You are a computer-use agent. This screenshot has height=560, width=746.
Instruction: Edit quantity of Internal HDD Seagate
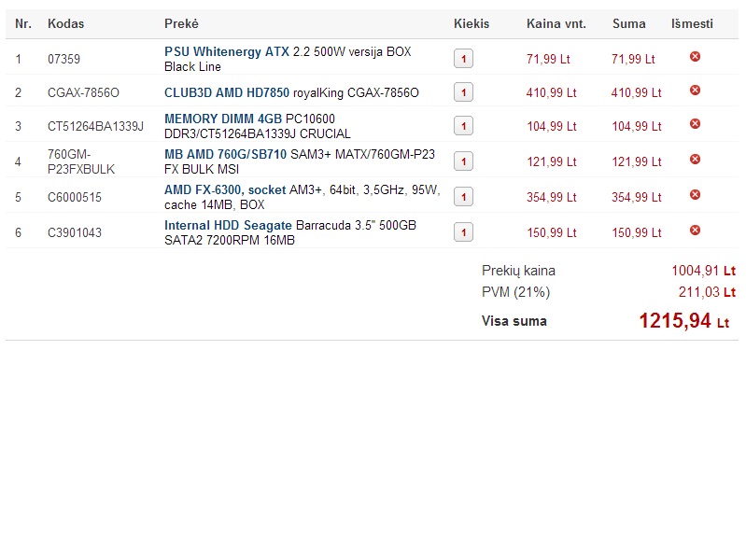(463, 232)
